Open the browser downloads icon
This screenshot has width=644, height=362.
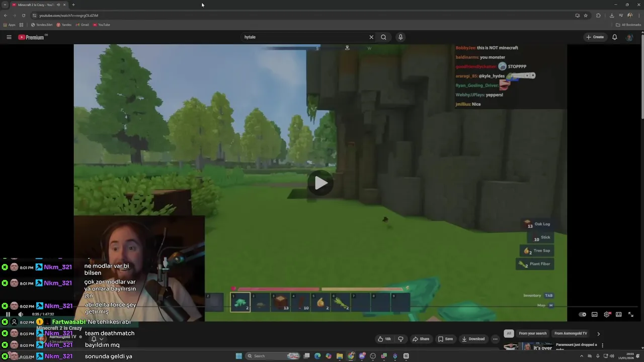(612, 16)
